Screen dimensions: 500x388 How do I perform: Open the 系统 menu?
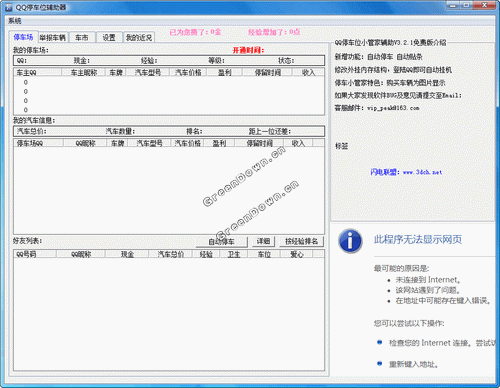[15, 21]
